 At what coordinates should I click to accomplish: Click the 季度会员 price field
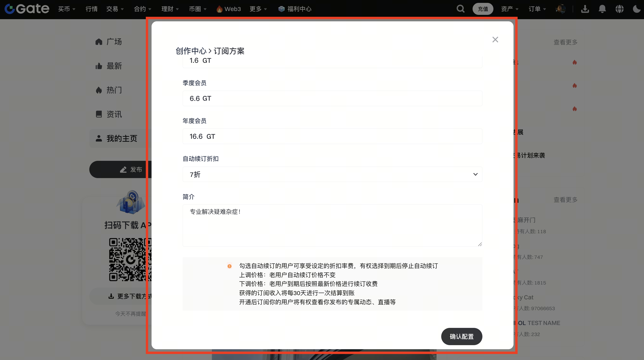332,98
